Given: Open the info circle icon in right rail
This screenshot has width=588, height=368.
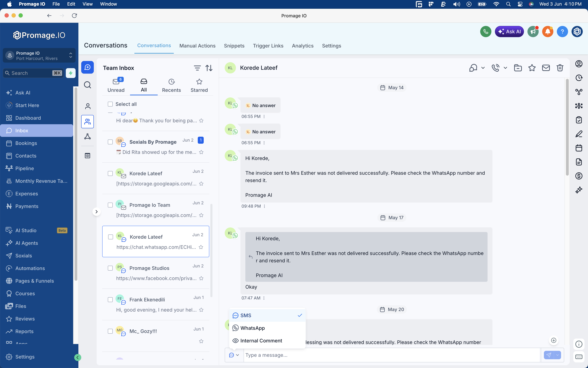Looking at the screenshot, I should [579, 344].
